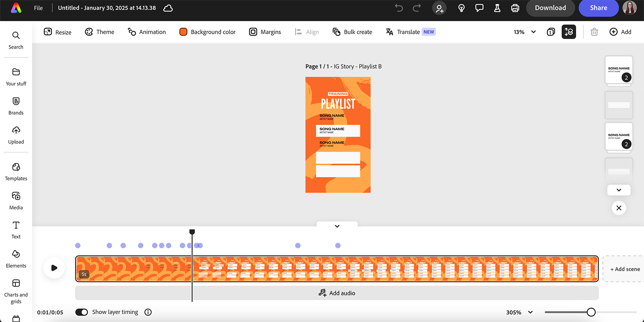644x322 pixels.
Task: Click the undo arrow icon
Action: [x=399, y=8]
